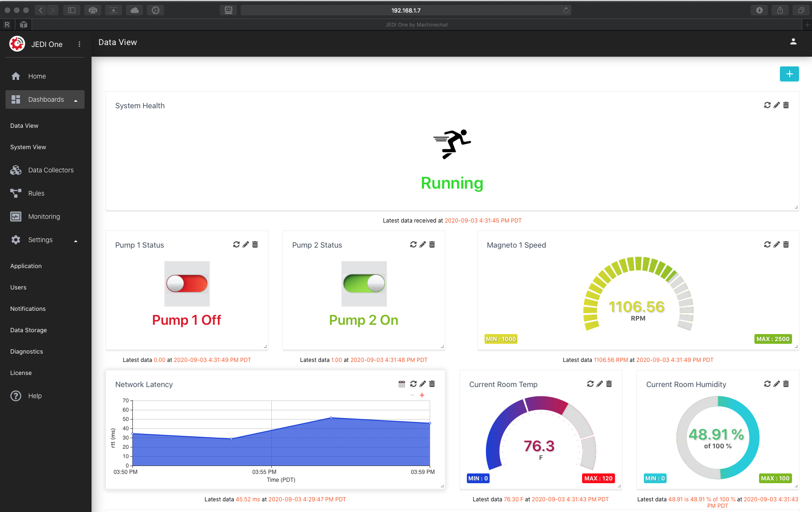This screenshot has width=812, height=512.
Task: Refresh the Network Latency chart
Action: 413,384
